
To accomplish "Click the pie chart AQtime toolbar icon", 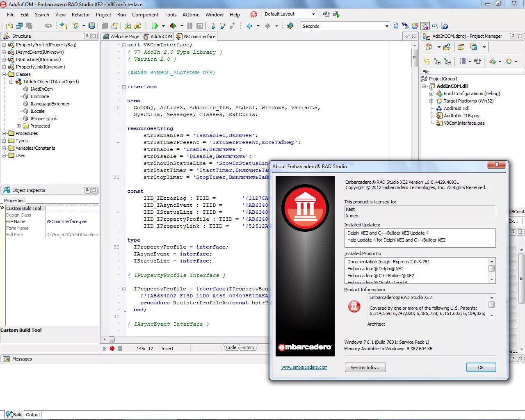I will [415, 26].
